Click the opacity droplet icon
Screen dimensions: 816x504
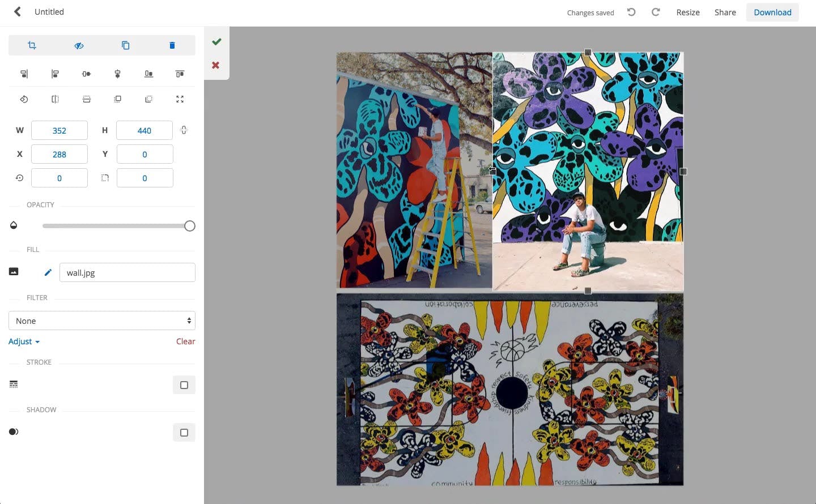(14, 225)
